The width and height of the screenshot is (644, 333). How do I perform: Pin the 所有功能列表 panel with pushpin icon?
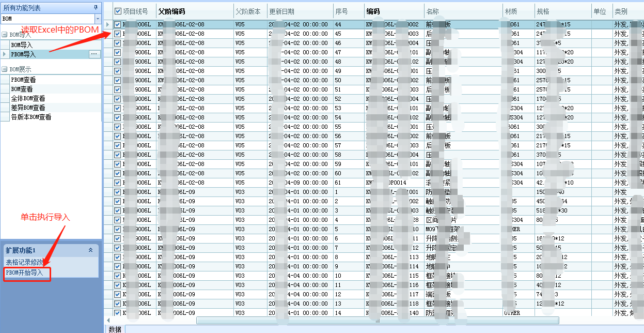click(x=95, y=7)
